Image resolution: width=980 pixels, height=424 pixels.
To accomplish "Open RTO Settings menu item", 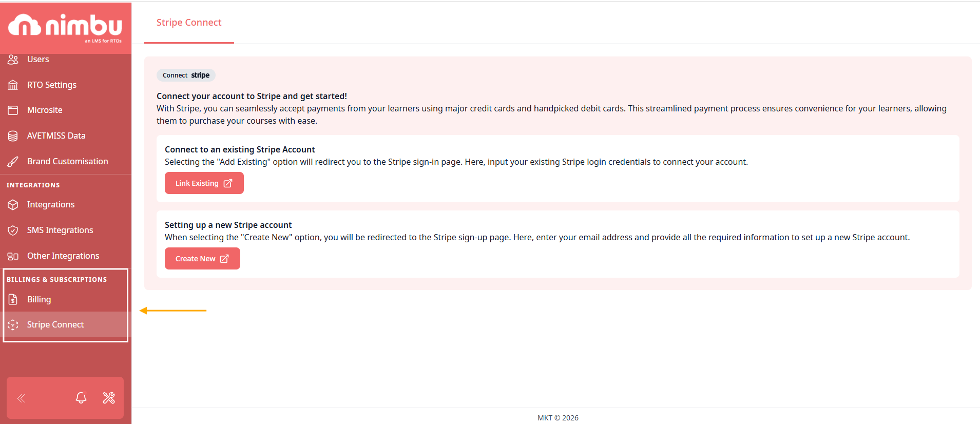I will 66,85.
